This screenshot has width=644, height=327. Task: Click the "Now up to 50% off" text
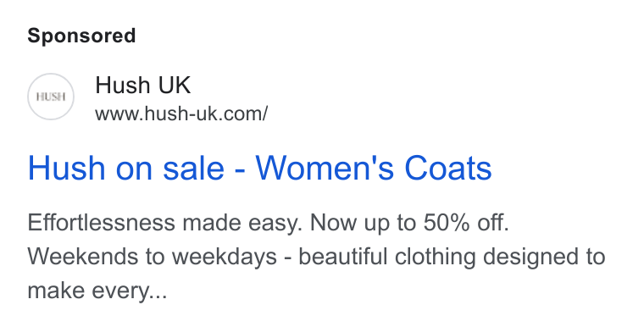click(x=409, y=223)
